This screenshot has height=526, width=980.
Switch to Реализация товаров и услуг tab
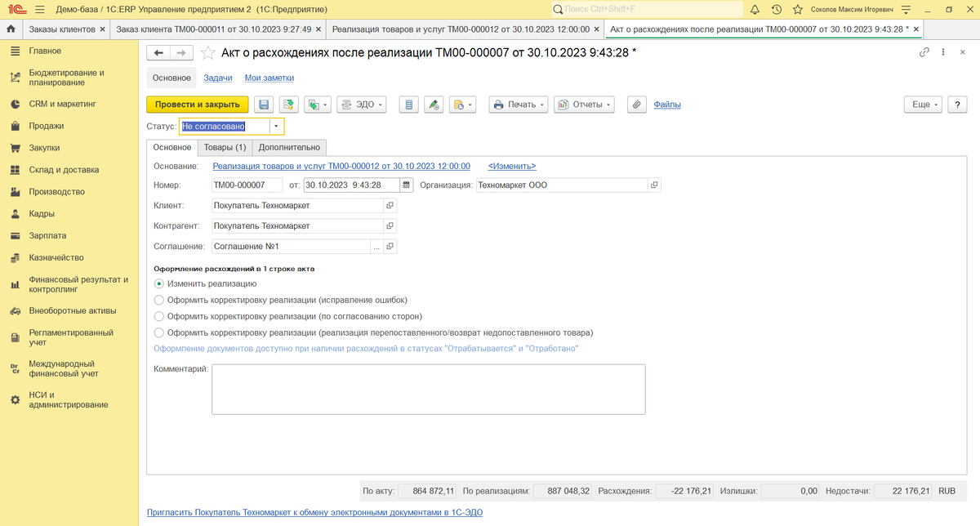tap(461, 29)
